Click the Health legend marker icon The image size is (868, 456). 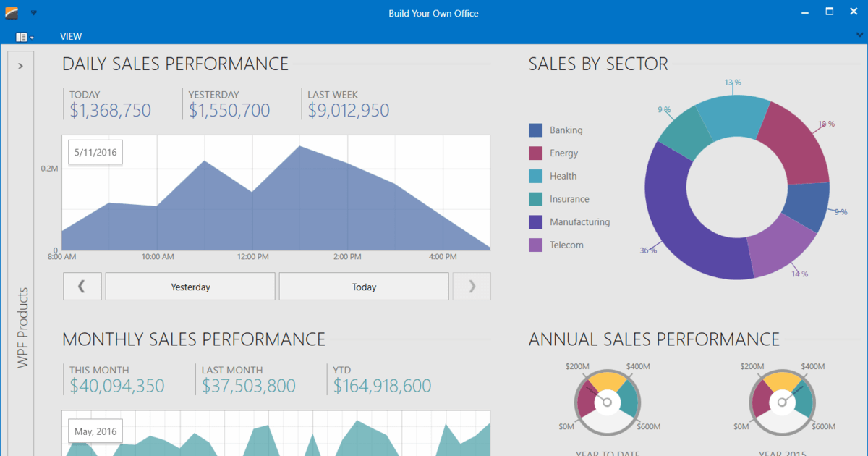(536, 176)
